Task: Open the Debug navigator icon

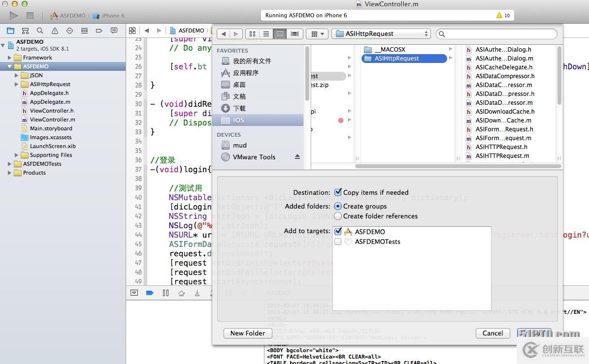Action: pyautogui.click(x=85, y=31)
